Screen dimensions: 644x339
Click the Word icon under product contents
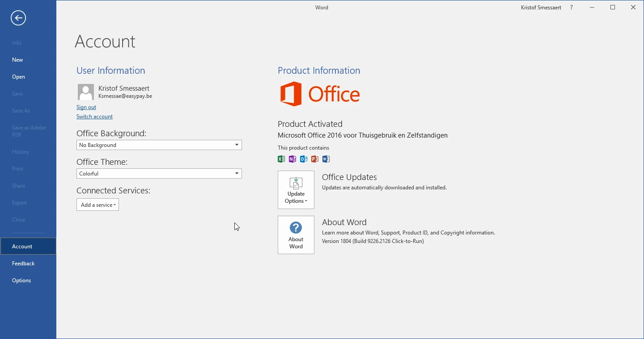326,159
